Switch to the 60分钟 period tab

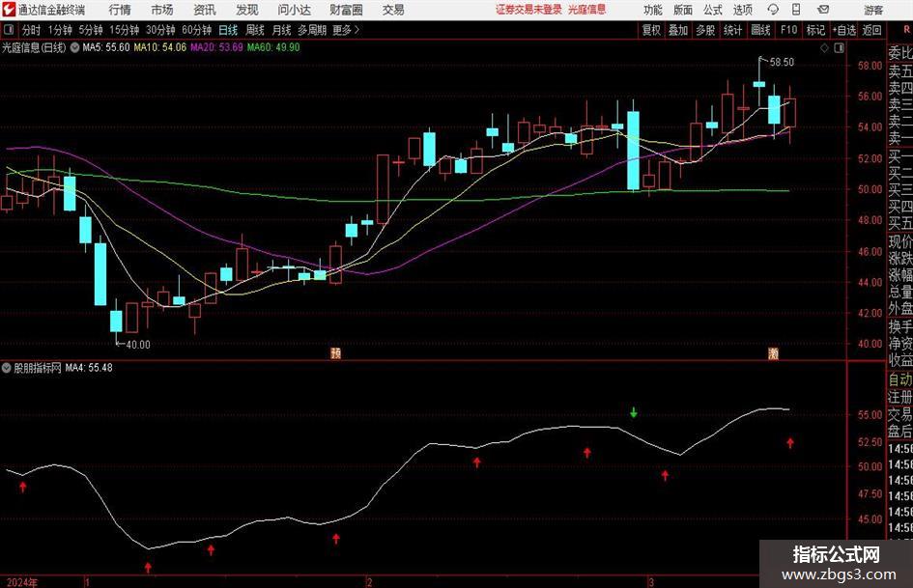click(197, 30)
